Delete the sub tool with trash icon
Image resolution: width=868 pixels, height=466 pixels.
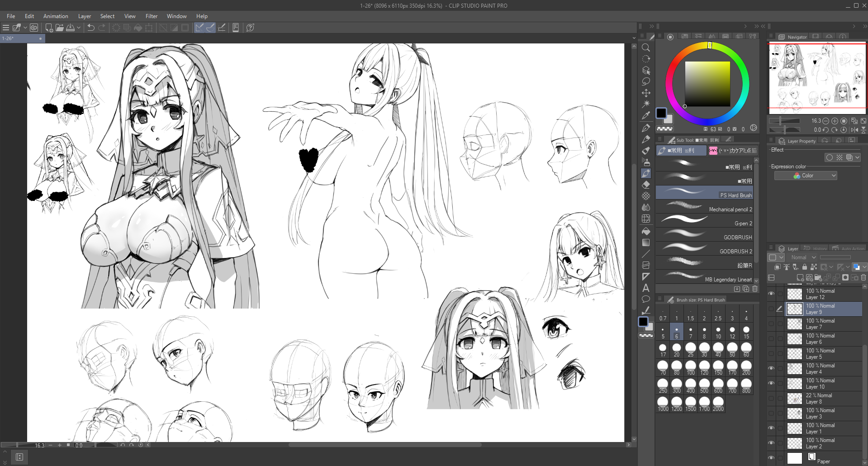(x=755, y=289)
